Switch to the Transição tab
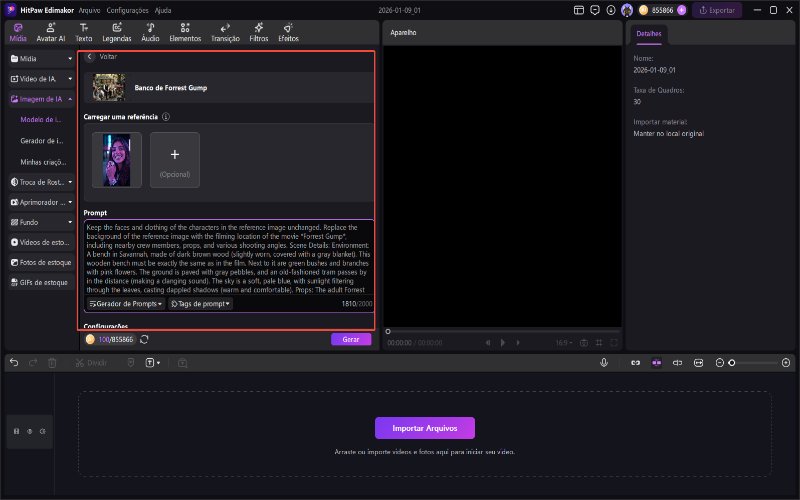Screen dimensions: 800x500 point(225,32)
